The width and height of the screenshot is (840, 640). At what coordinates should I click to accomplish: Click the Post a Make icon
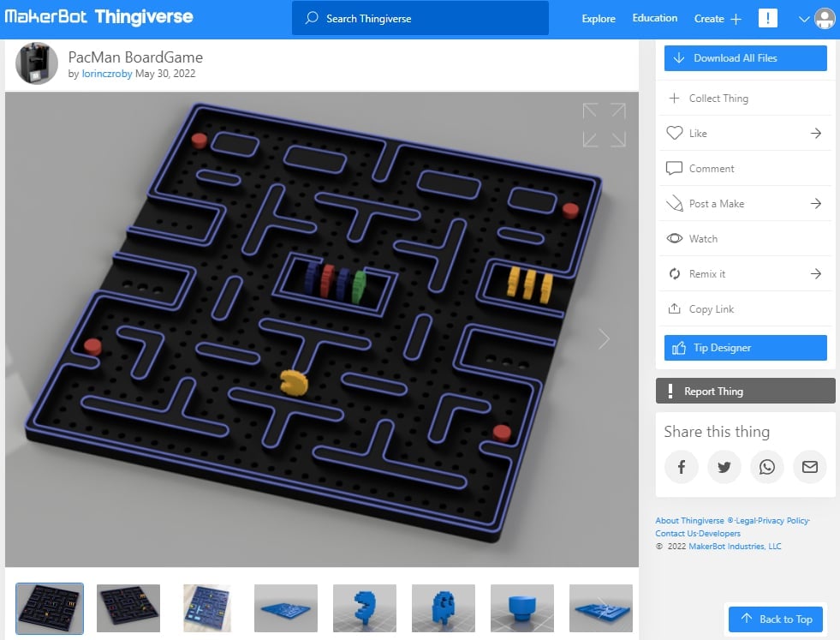pyautogui.click(x=674, y=204)
